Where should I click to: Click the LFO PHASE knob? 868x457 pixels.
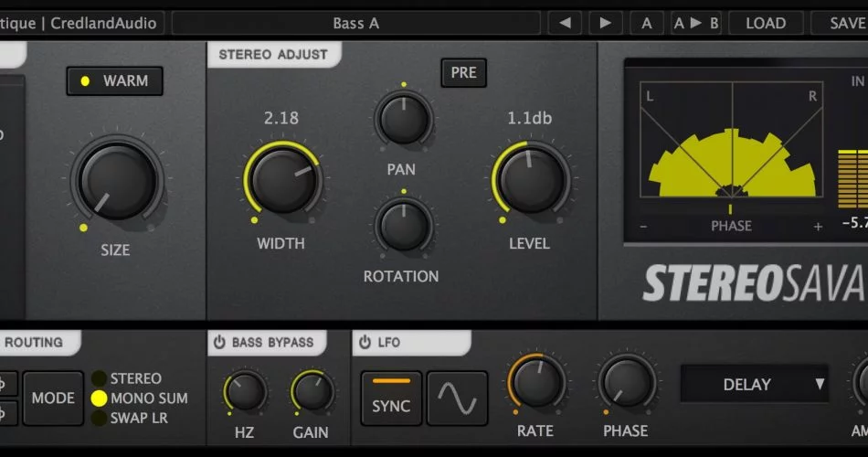[x=626, y=383]
